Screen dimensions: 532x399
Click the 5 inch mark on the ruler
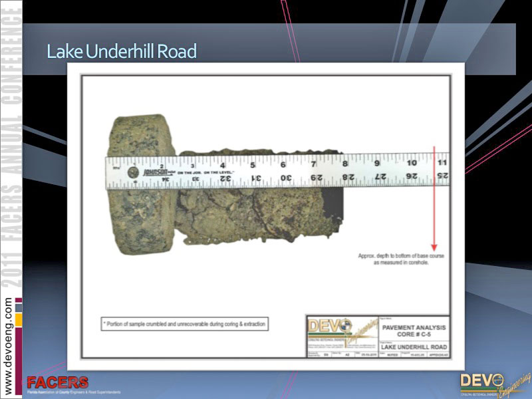pos(253,164)
